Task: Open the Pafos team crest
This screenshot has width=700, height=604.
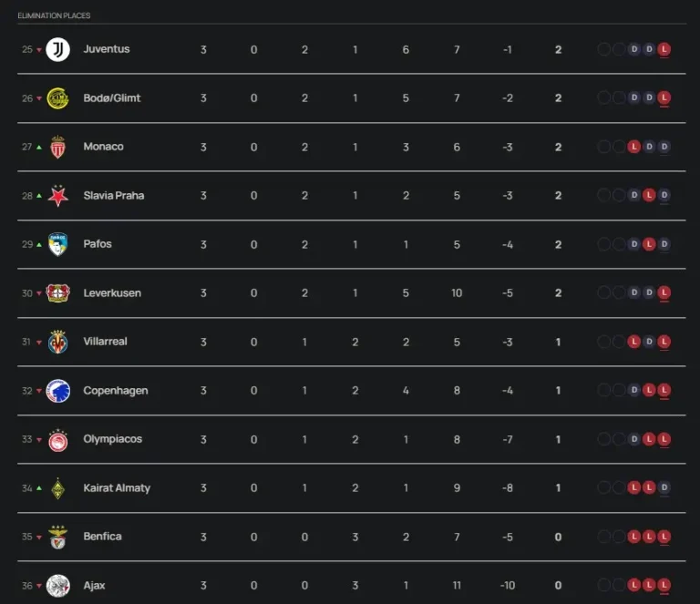Action: pos(58,244)
